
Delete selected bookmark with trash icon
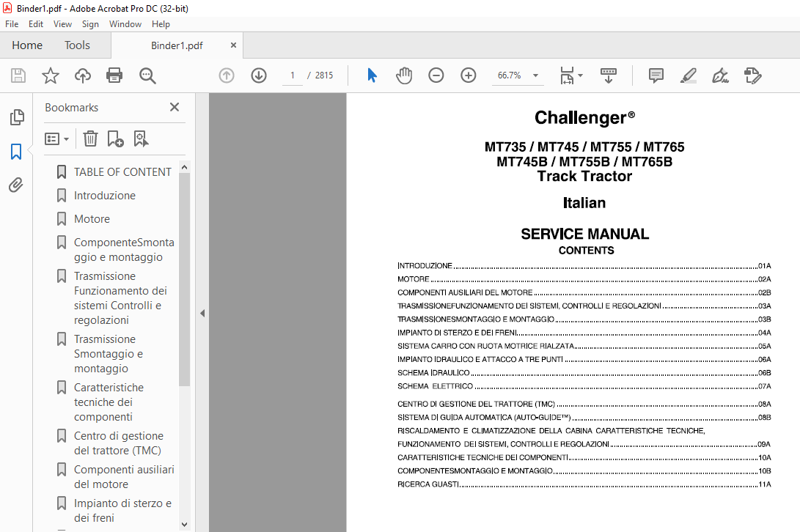[90, 138]
